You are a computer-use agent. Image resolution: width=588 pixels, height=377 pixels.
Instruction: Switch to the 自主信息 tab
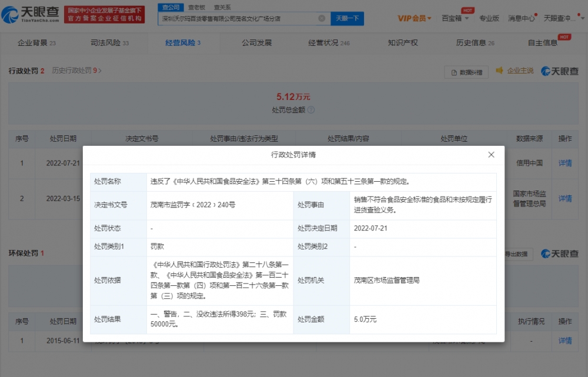pyautogui.click(x=543, y=43)
